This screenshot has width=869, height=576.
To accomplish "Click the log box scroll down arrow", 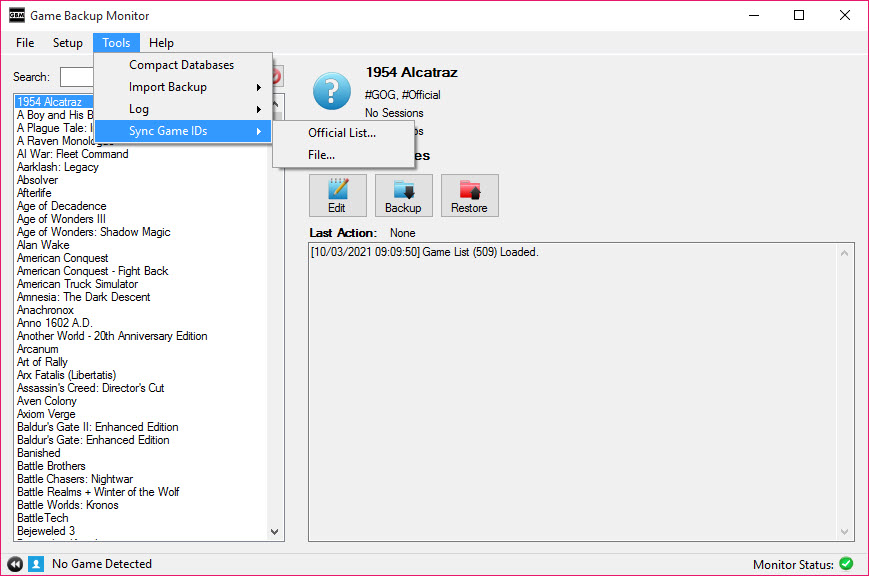I will coord(845,532).
